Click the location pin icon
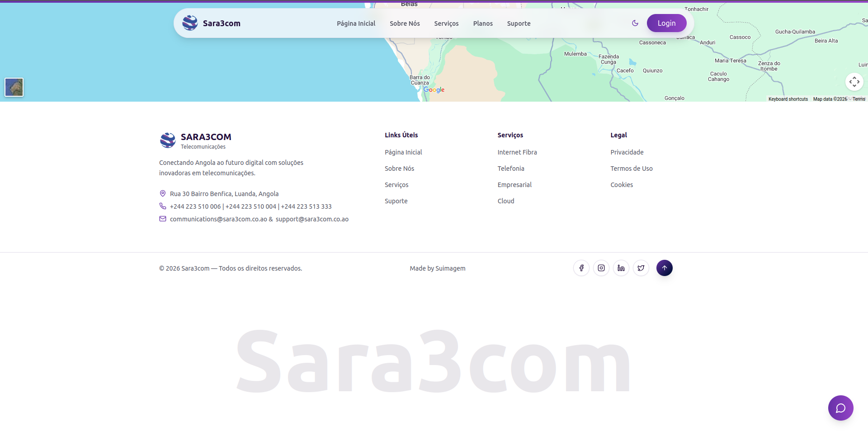Viewport: 868px width, 431px height. pos(163,193)
